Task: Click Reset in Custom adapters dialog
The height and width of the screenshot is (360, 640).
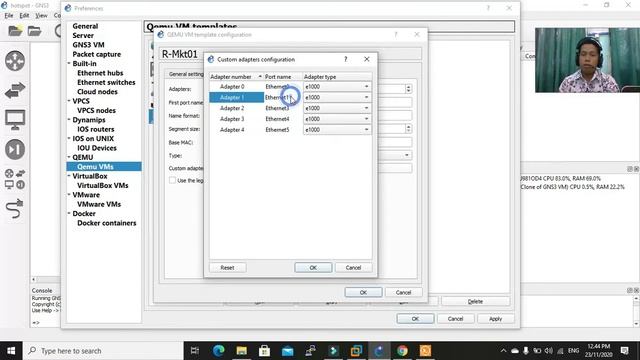Action: [227, 268]
